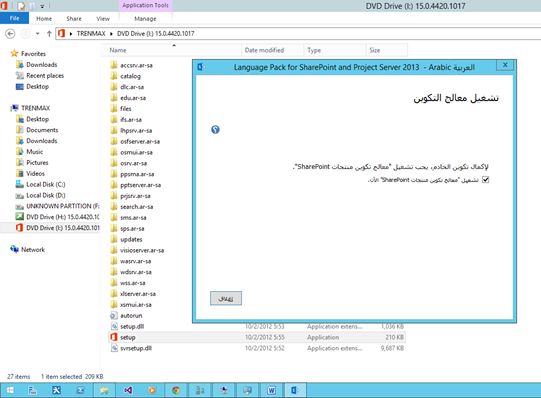Open Music folder under TRENMAX
This screenshot has height=398, width=541.
[35, 151]
